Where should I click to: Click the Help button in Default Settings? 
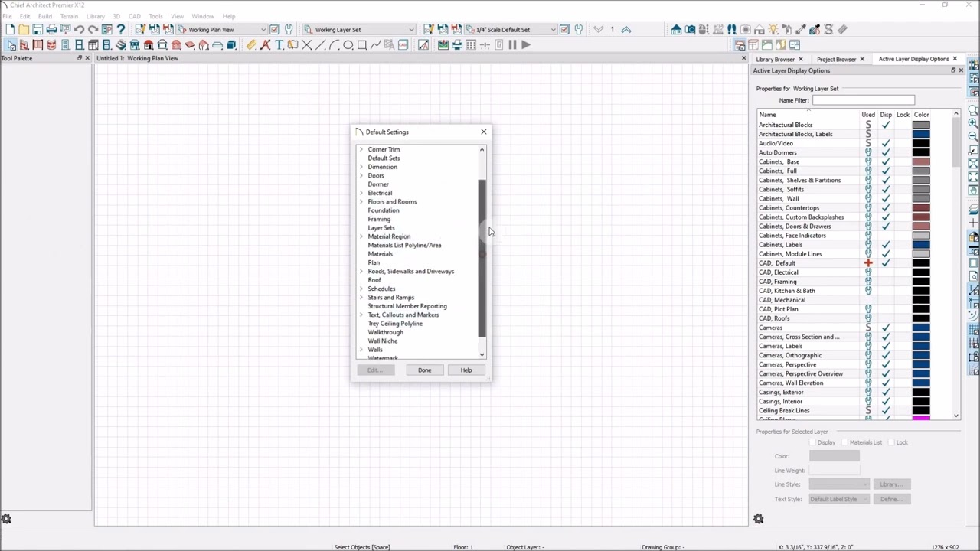(466, 370)
